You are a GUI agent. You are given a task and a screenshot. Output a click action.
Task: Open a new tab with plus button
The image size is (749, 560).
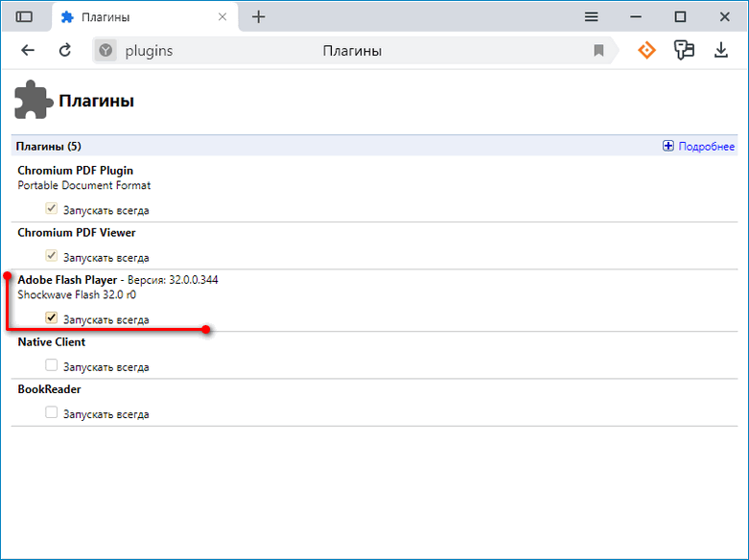pos(258,17)
